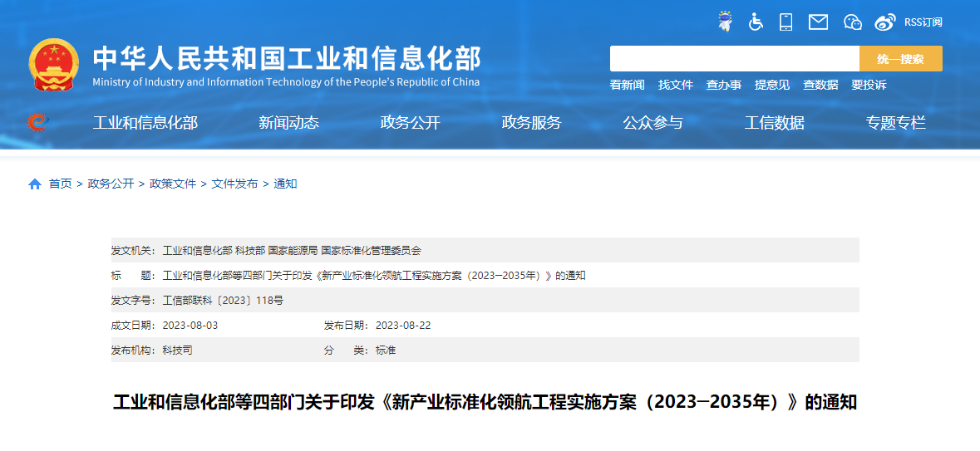The width and height of the screenshot is (980, 451).
Task: Open the 新闻动态 navigation menu
Action: (x=288, y=123)
